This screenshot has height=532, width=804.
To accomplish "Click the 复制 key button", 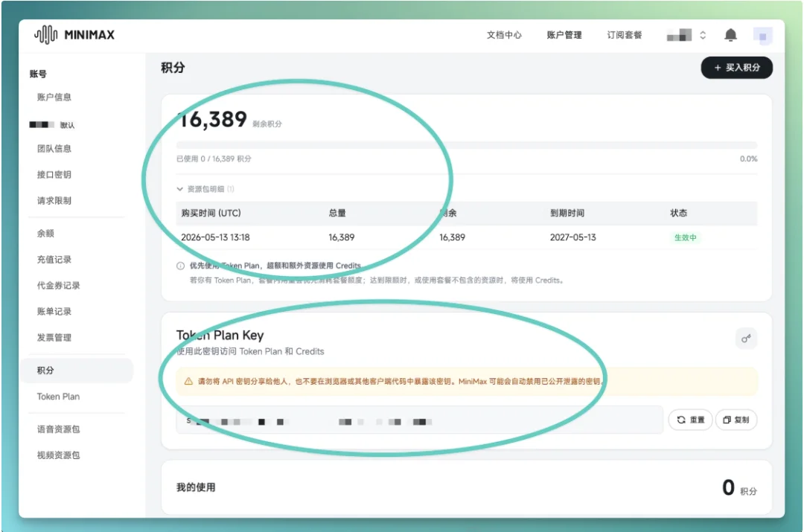I will [736, 420].
